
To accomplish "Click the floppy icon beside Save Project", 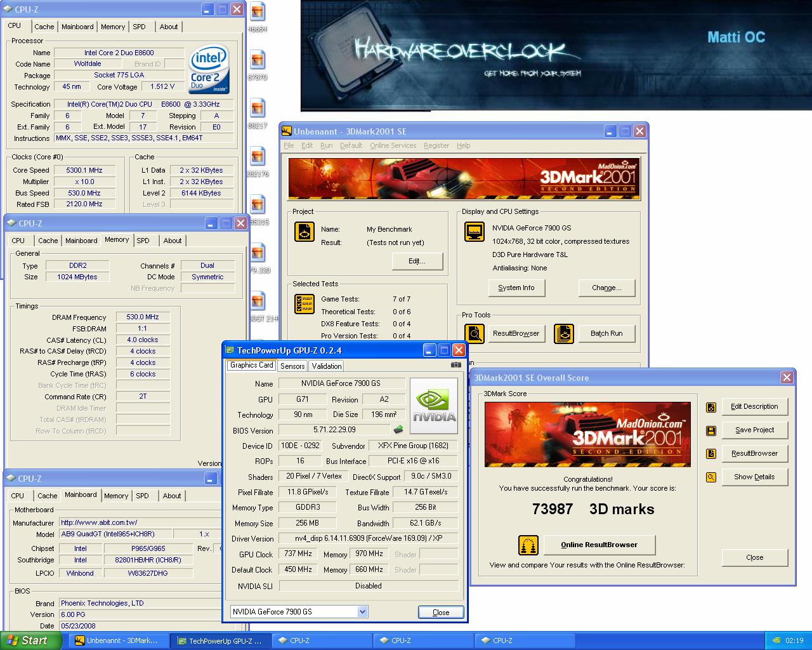I will (x=711, y=430).
